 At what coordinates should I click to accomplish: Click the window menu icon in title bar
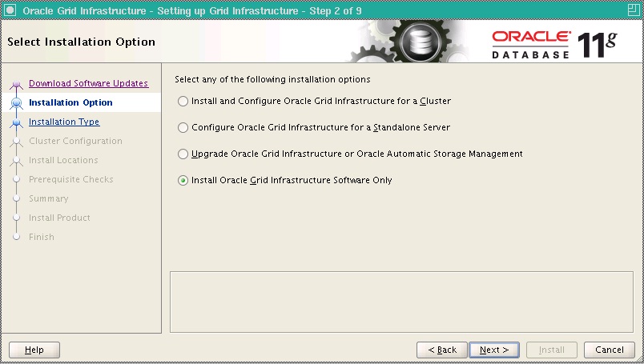9,10
